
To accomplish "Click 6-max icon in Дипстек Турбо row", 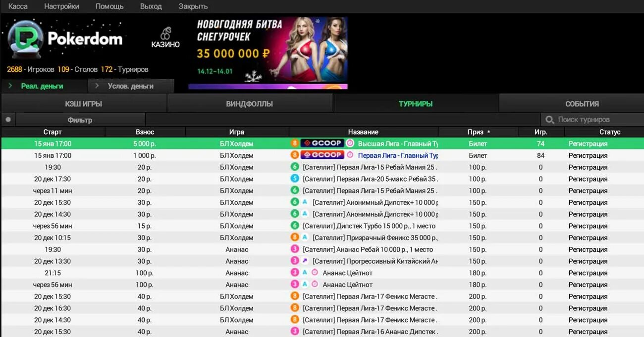I will pyautogui.click(x=295, y=226).
